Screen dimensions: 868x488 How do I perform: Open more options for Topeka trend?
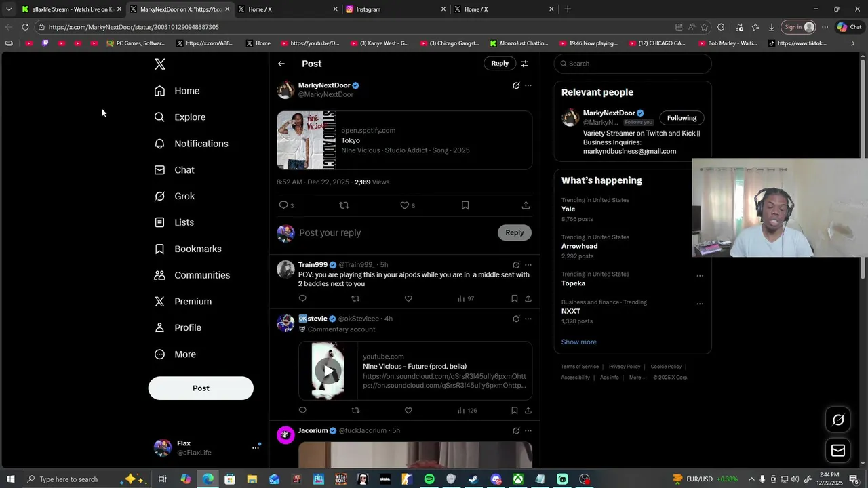click(x=700, y=276)
